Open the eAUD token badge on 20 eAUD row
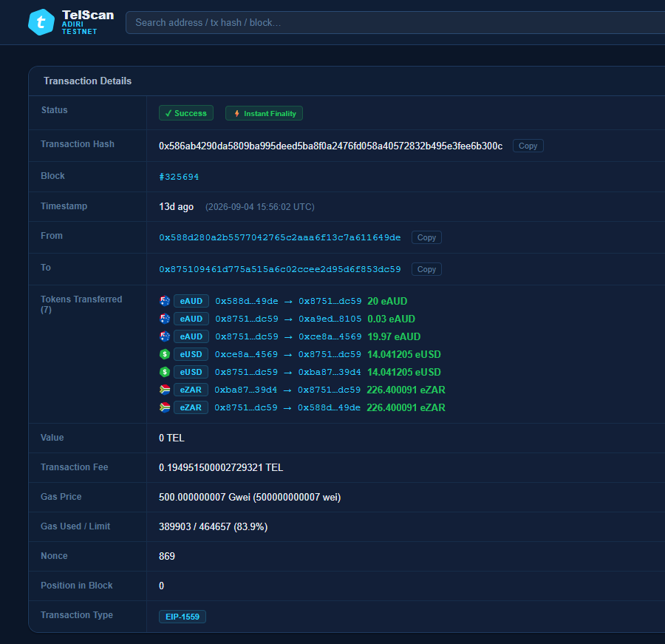 coord(191,301)
